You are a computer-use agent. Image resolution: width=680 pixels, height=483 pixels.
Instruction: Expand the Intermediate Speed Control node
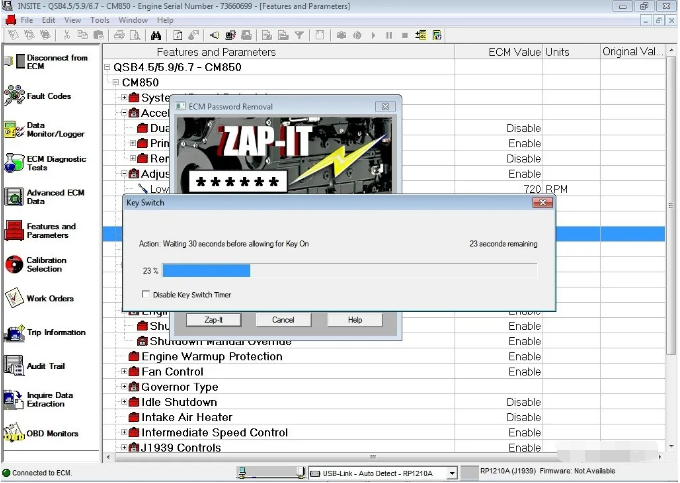tap(124, 432)
